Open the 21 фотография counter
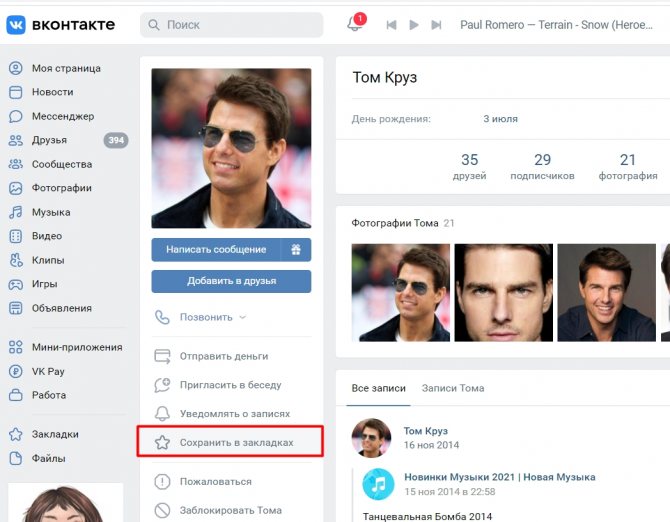This screenshot has width=670, height=522. point(628,167)
